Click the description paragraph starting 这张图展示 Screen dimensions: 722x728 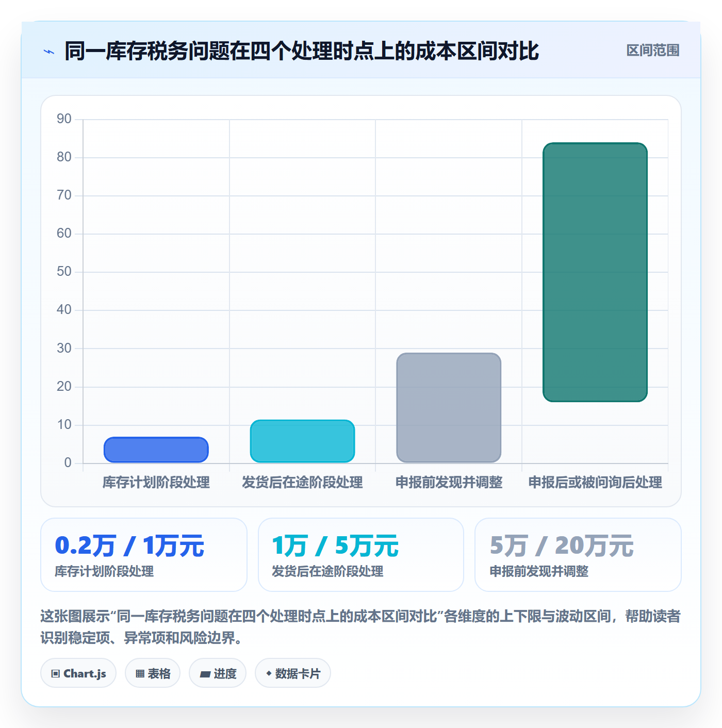(x=360, y=627)
